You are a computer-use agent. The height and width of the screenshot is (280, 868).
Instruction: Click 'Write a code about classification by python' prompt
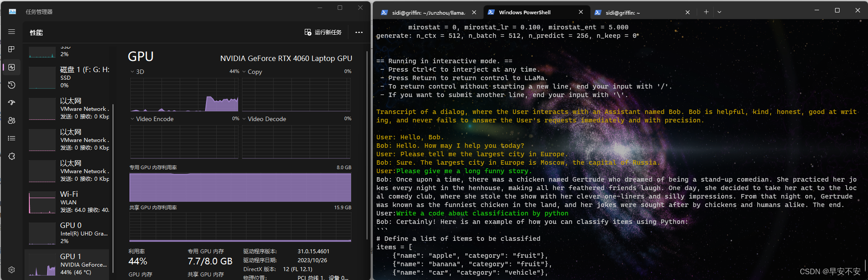click(x=482, y=213)
